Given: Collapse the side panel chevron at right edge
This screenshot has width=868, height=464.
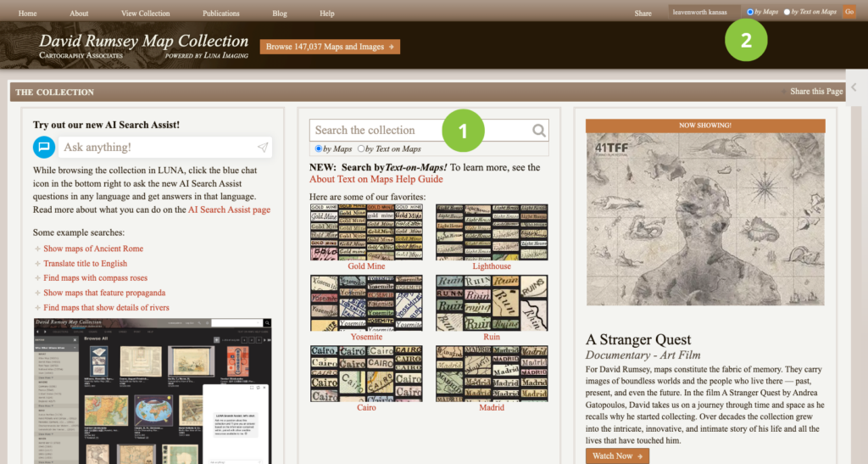Looking at the screenshot, I should [854, 87].
